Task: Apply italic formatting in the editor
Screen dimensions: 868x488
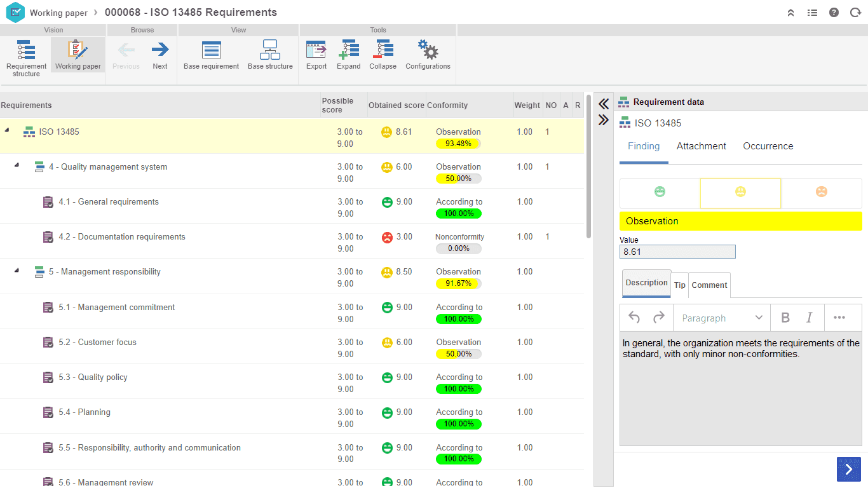Action: click(810, 318)
